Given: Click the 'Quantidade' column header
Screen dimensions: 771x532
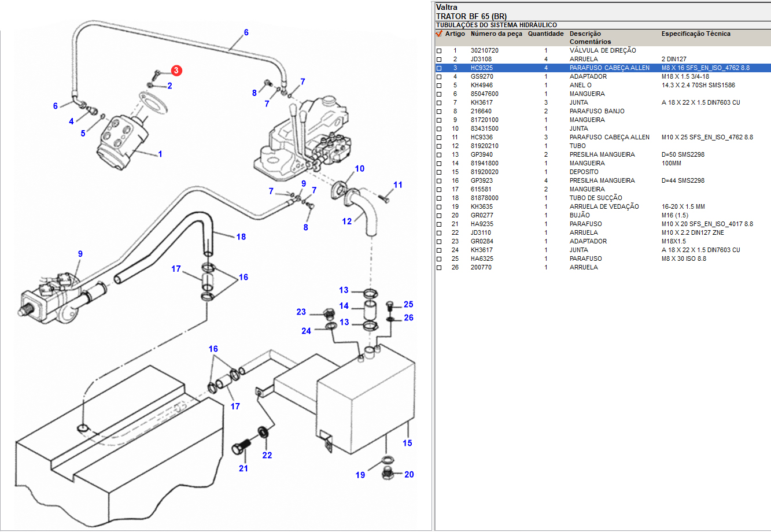Looking at the screenshot, I should (545, 34).
